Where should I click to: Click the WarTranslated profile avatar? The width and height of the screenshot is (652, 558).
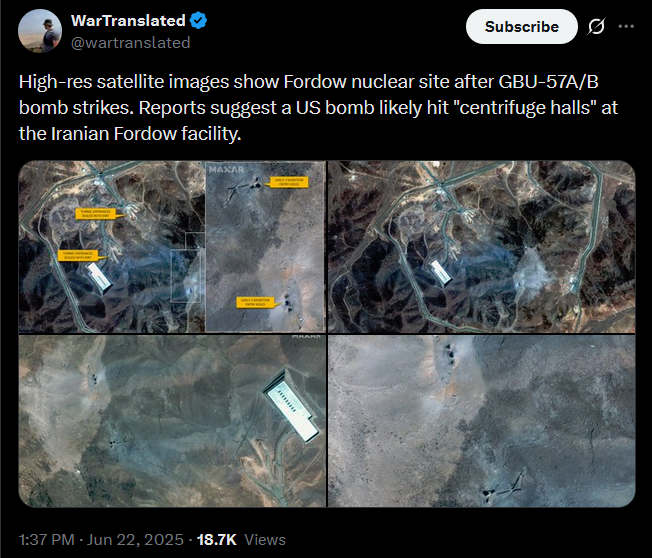tap(40, 31)
